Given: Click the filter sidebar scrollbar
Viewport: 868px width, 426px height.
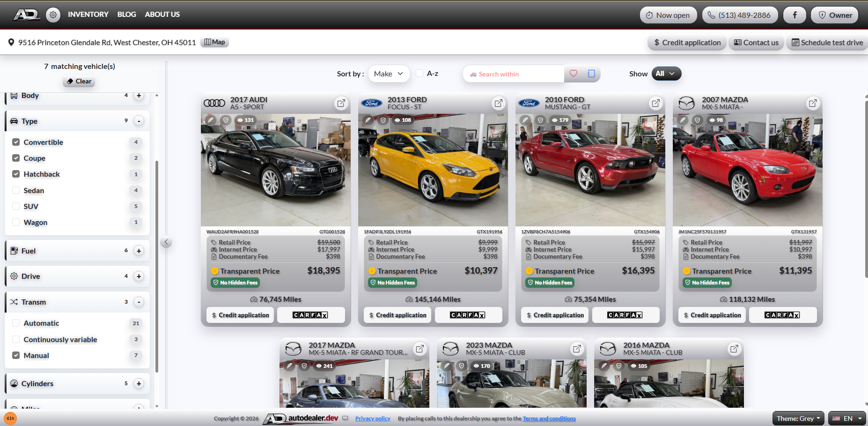Looking at the screenshot, I should [157, 266].
